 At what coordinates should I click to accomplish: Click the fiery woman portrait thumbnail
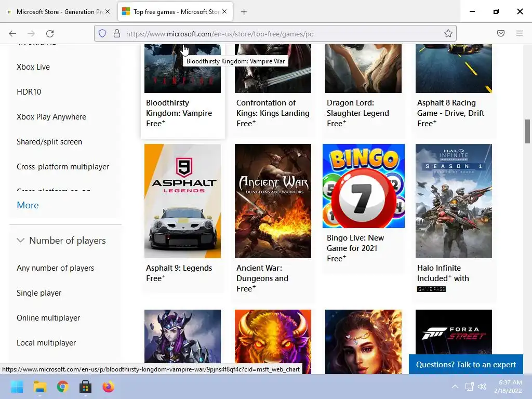pos(363,341)
